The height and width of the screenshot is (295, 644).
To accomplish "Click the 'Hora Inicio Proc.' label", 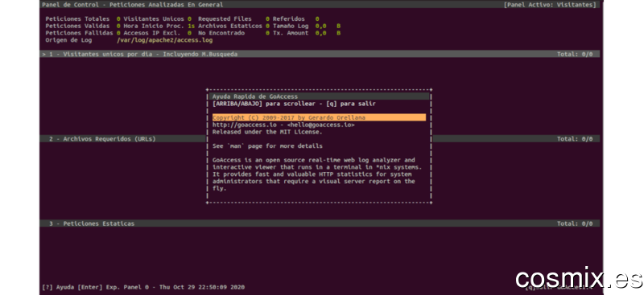I will [x=154, y=26].
